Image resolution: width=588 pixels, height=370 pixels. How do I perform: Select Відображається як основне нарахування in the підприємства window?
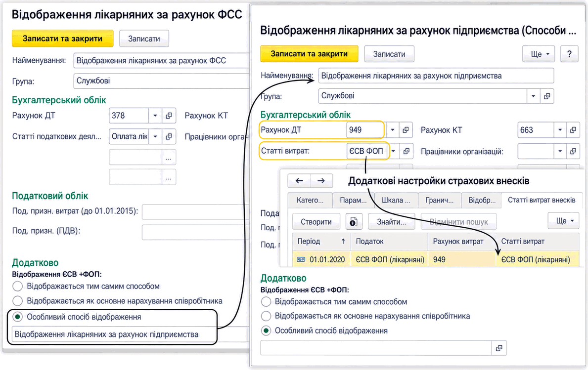(266, 316)
